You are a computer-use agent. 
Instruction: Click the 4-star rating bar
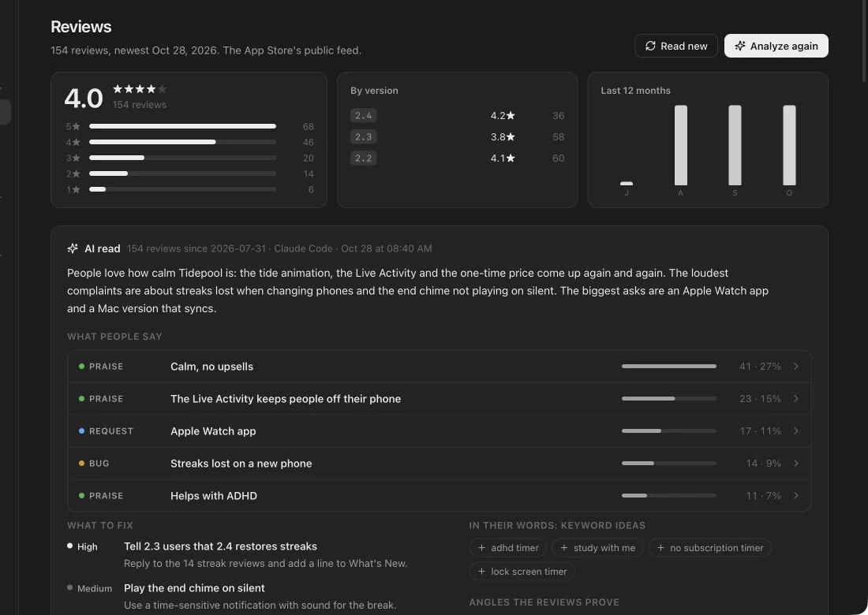pyautogui.click(x=183, y=142)
